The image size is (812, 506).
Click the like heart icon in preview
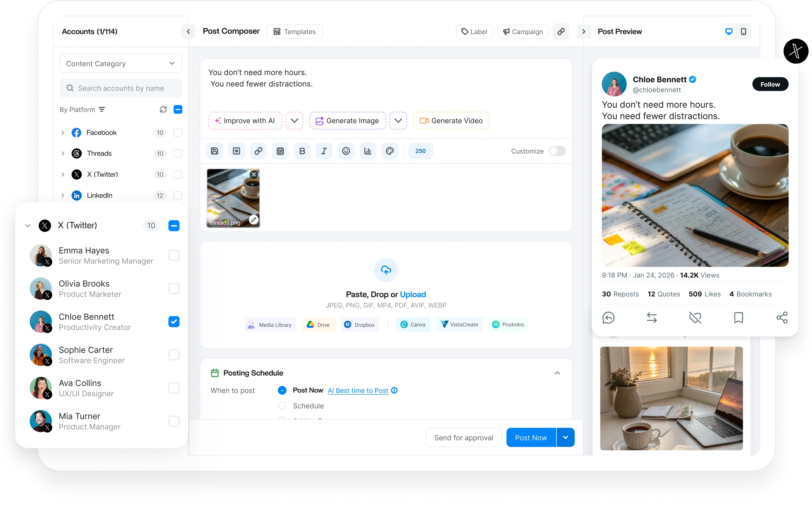[x=695, y=318]
